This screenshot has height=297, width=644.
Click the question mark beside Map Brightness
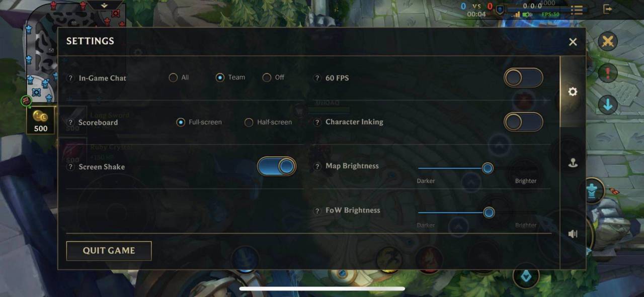click(x=317, y=166)
